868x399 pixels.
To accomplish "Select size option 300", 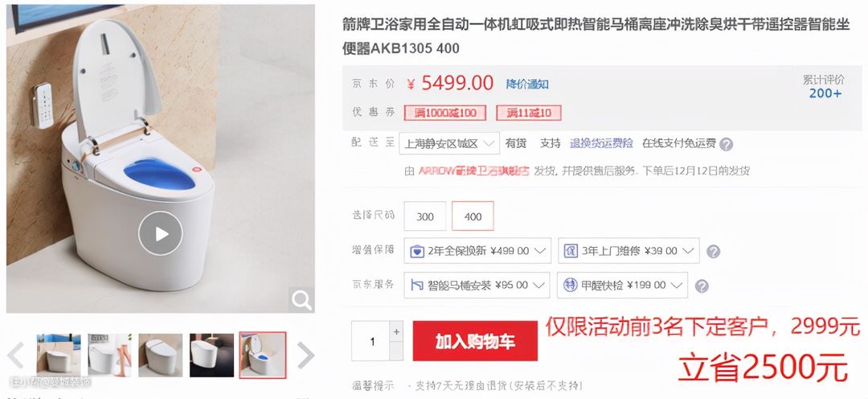I will click(424, 216).
